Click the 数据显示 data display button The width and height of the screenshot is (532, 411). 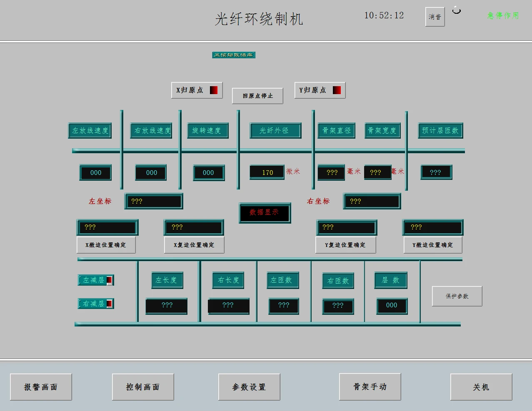[265, 213]
